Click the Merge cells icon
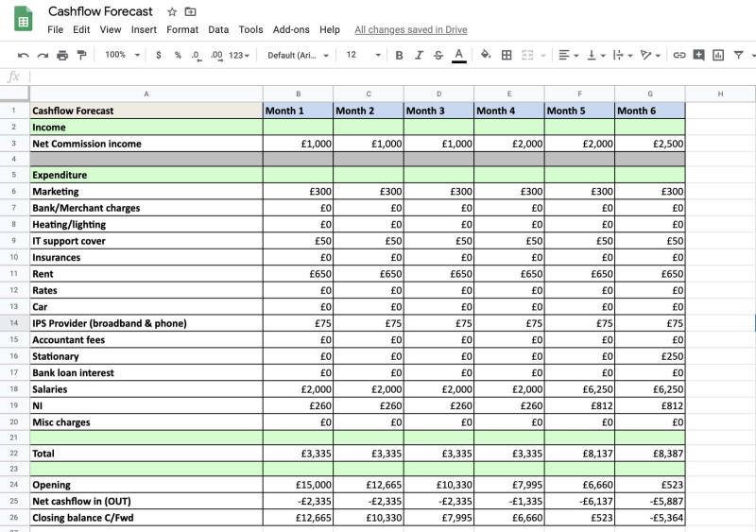This screenshot has width=756, height=532. tap(527, 56)
